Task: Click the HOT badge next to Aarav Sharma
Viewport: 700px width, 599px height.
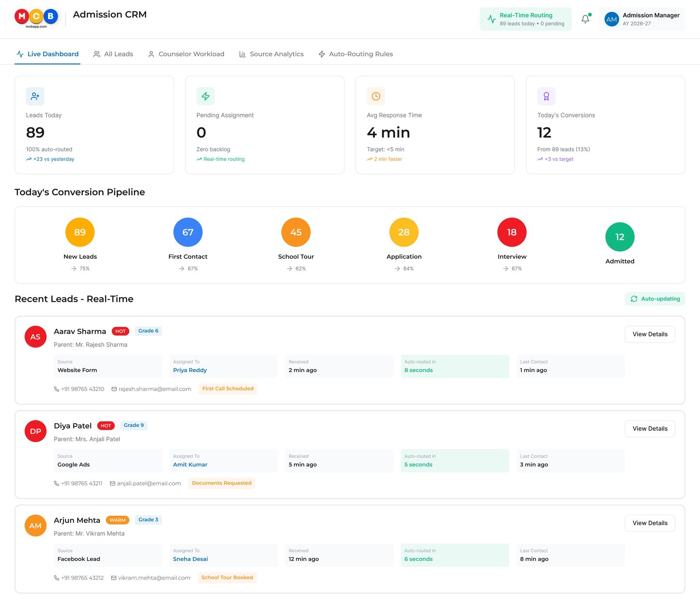Action: click(120, 331)
